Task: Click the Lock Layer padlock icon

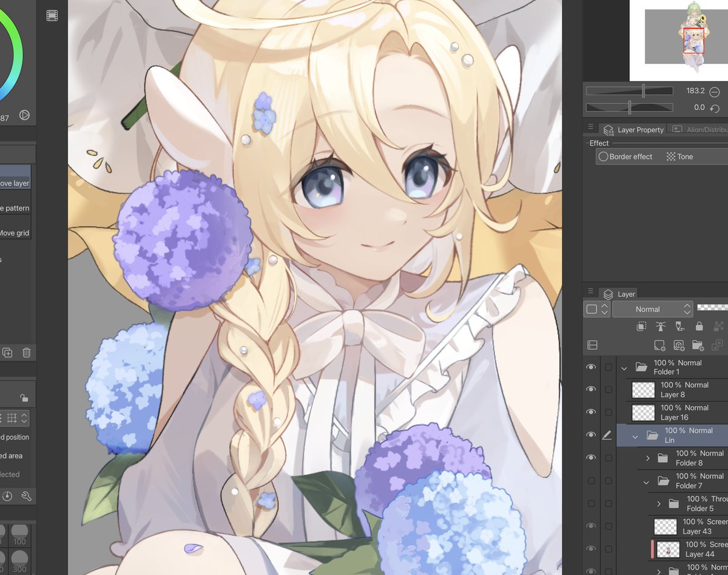Action: coord(699,326)
